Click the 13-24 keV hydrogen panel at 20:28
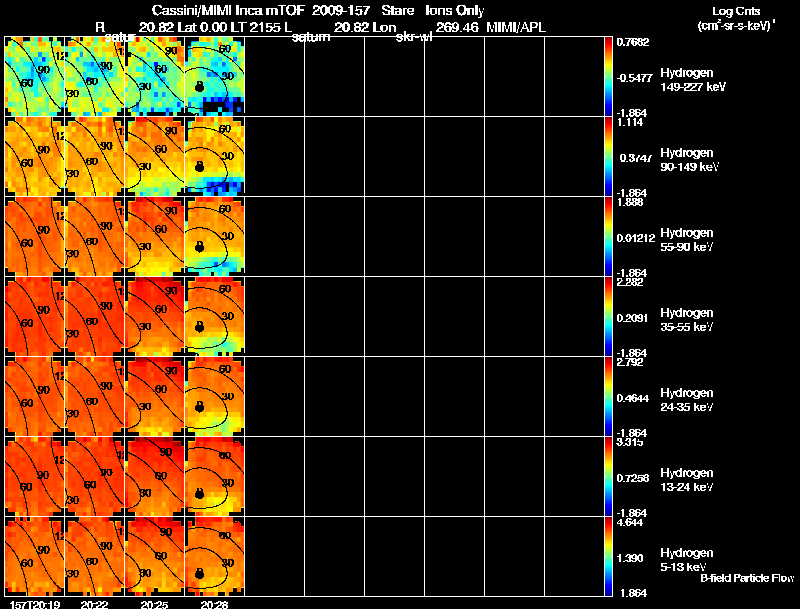The width and height of the screenshot is (800, 609). (215, 476)
